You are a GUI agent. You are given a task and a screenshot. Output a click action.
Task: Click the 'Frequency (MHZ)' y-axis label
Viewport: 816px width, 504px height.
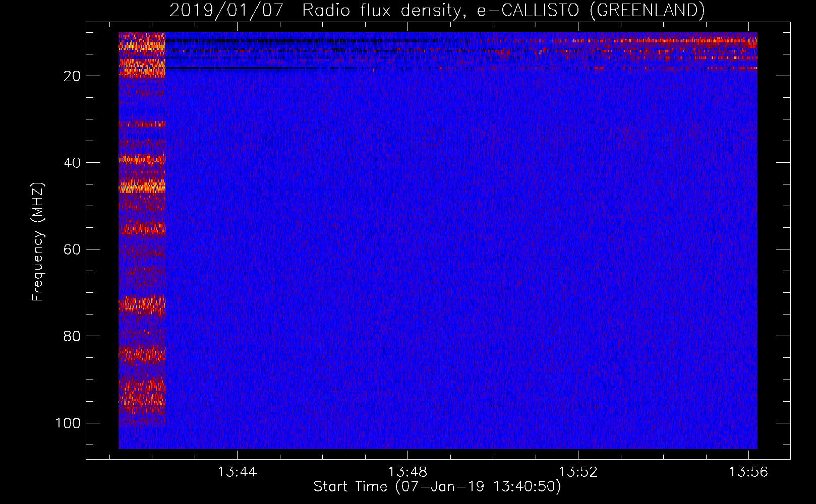[38, 241]
